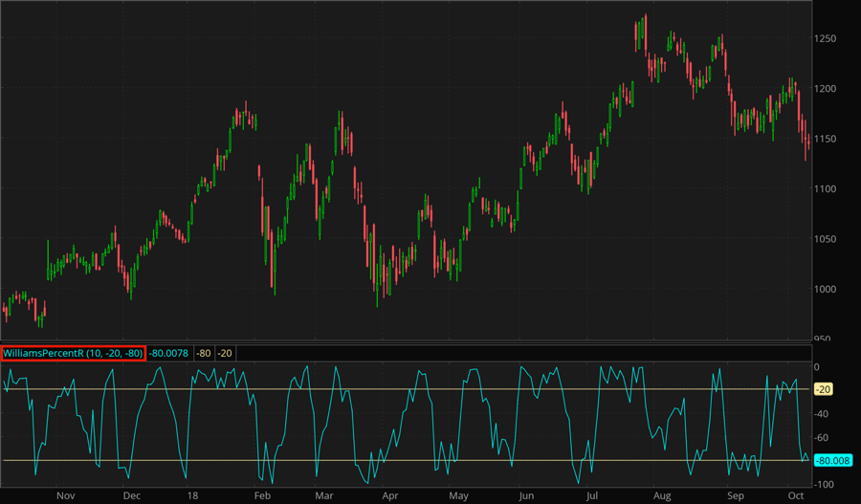Click the Dec label on the time axis
The width and height of the screenshot is (861, 504).
132,496
